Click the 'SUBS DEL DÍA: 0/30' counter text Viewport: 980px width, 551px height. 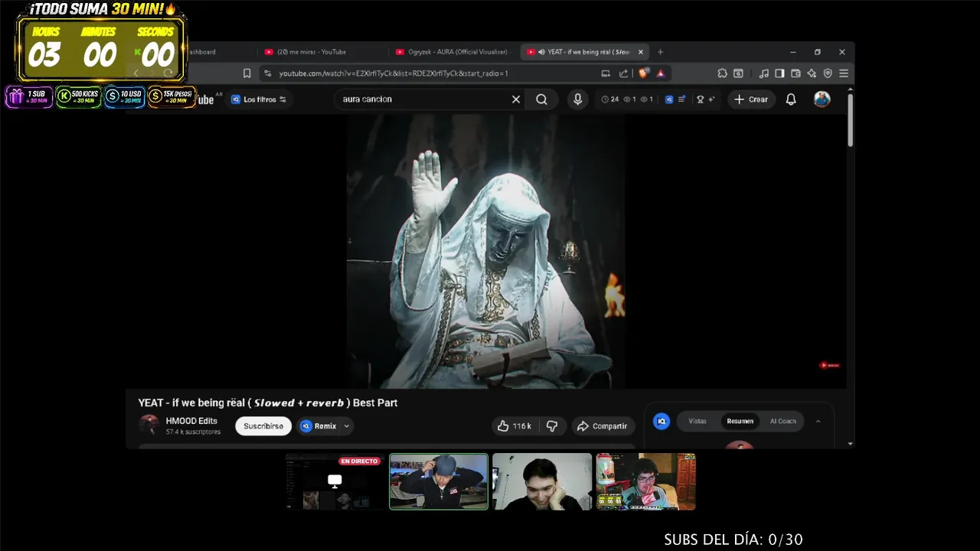point(733,540)
